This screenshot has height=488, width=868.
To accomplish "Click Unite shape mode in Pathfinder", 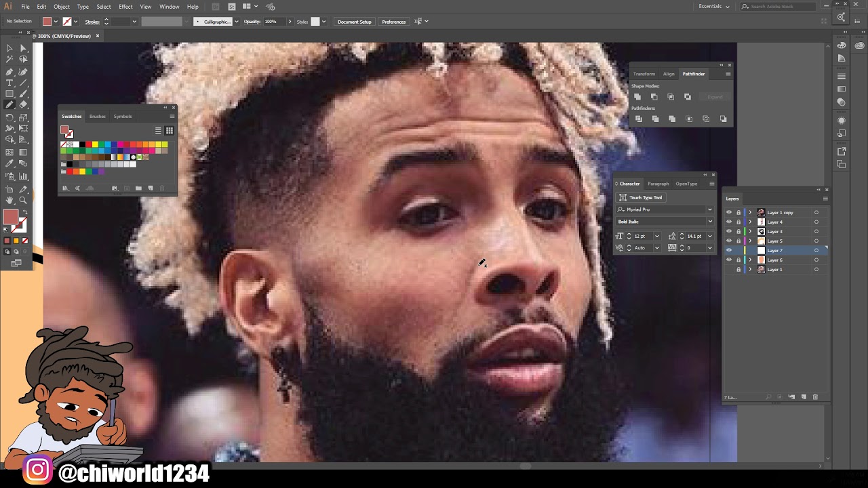I will (x=637, y=97).
